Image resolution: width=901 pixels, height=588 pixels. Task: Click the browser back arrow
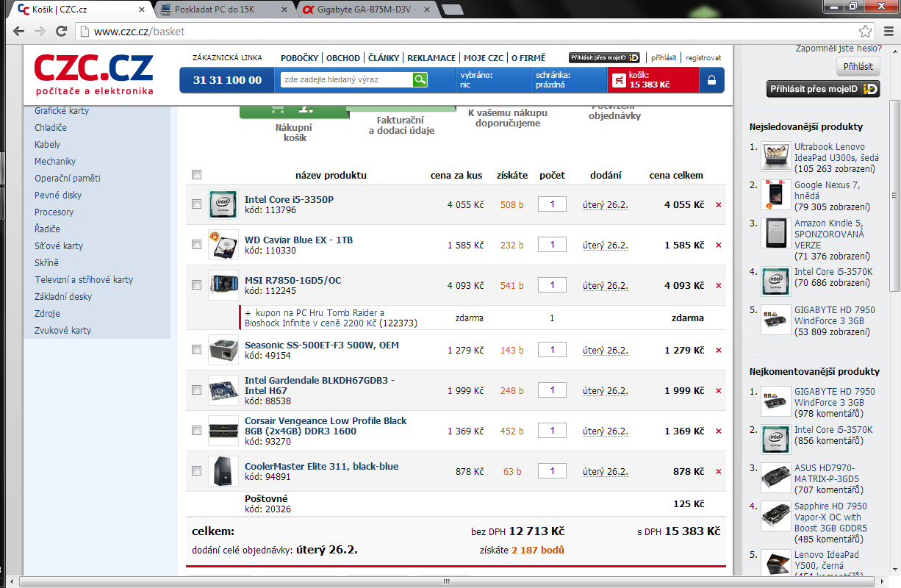point(18,32)
